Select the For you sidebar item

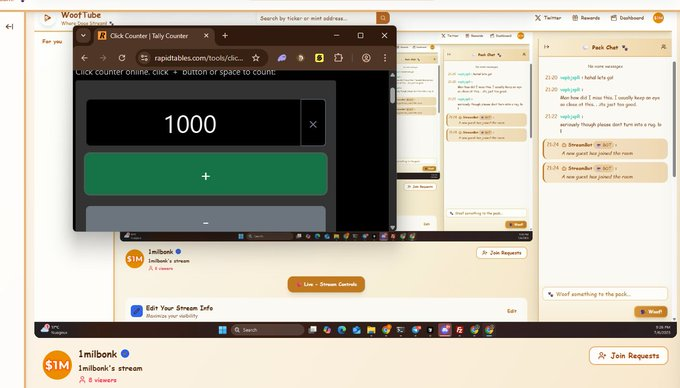52,41
